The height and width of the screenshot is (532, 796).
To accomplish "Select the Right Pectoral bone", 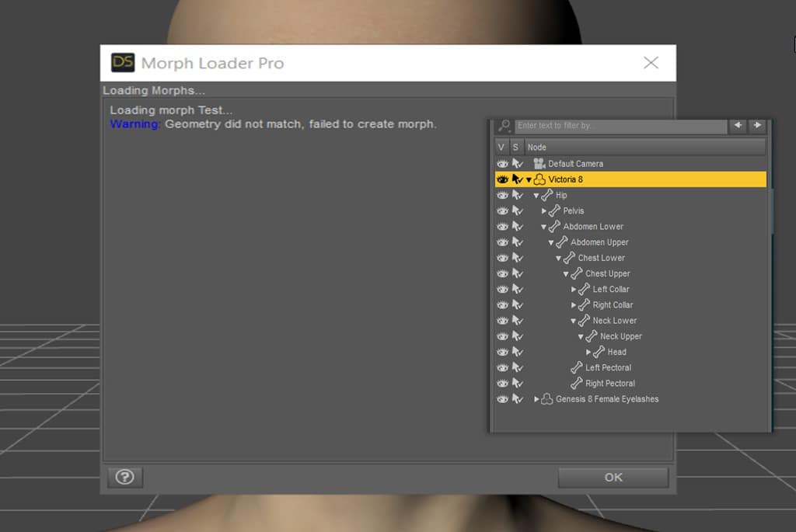I will [609, 384].
